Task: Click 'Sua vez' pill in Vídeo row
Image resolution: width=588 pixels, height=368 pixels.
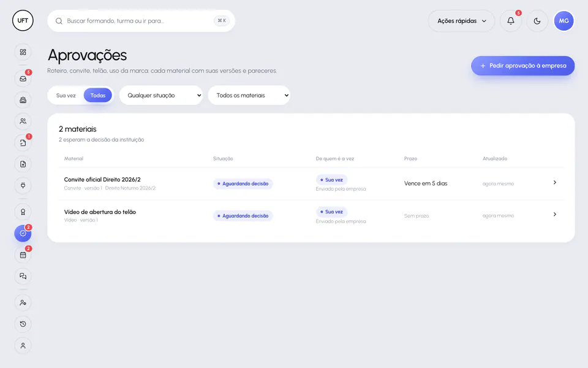Action: [331, 212]
